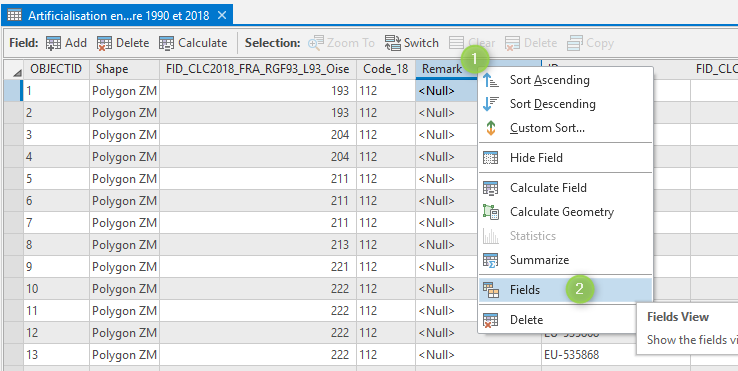The height and width of the screenshot is (371, 738).
Task: Click Switch selection button
Action: [x=412, y=43]
